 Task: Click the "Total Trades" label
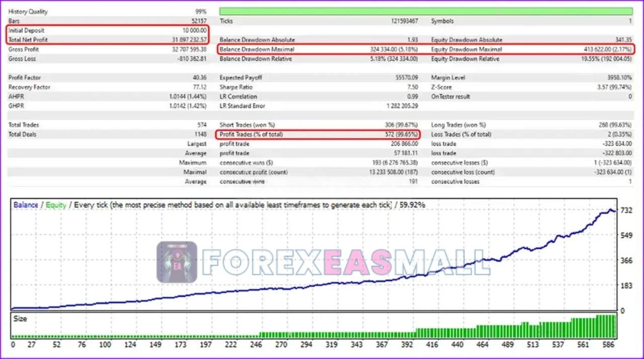pos(24,125)
